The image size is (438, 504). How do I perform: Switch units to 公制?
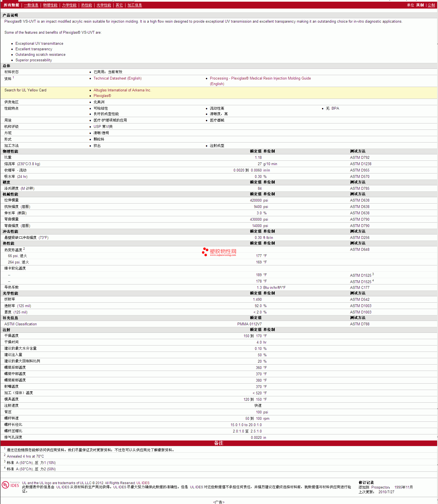[431, 5]
